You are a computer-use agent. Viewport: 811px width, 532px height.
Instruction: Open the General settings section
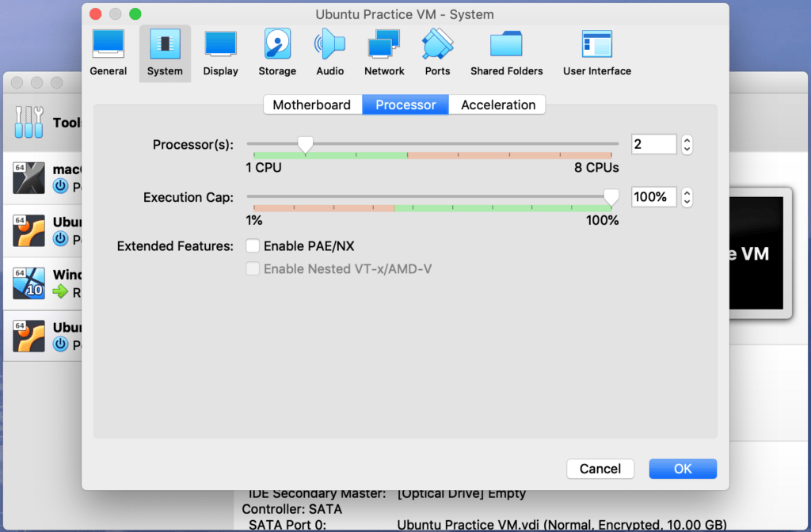click(x=108, y=53)
